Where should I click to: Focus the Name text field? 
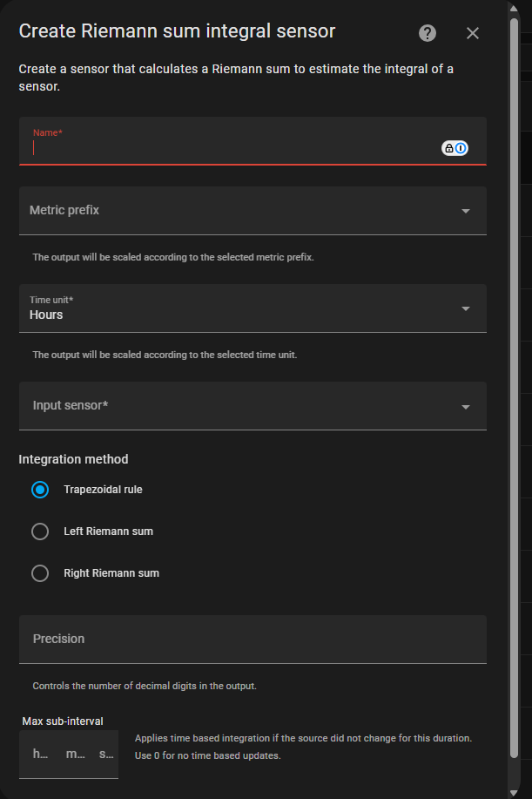click(x=235, y=147)
